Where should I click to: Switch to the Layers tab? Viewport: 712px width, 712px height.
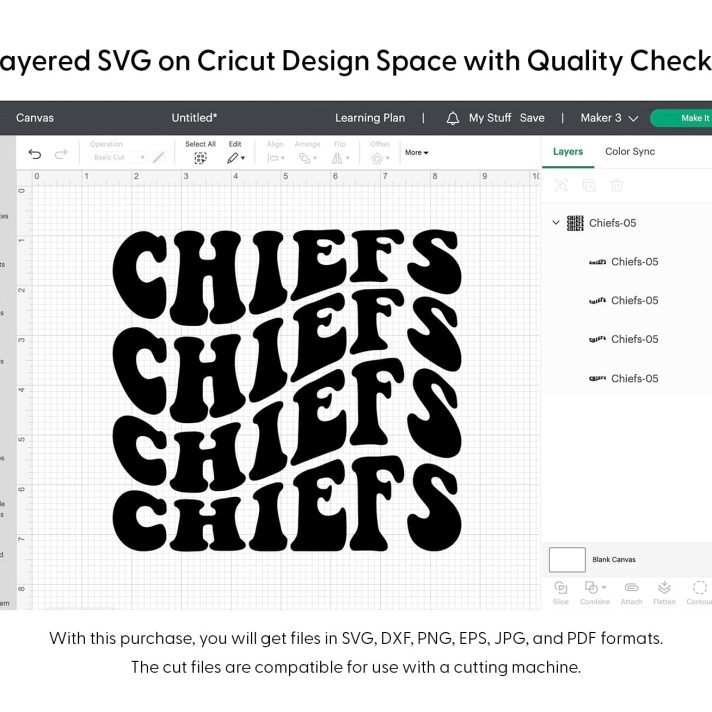pos(568,152)
